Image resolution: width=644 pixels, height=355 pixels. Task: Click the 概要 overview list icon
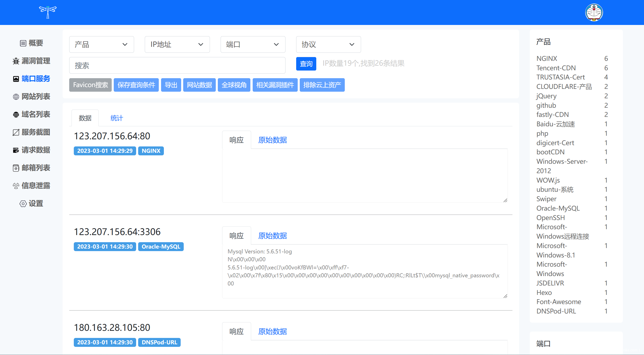(23, 43)
